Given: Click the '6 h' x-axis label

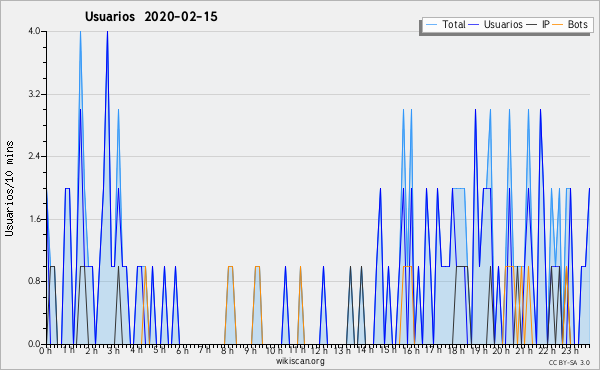Looking at the screenshot, I should (182, 351).
